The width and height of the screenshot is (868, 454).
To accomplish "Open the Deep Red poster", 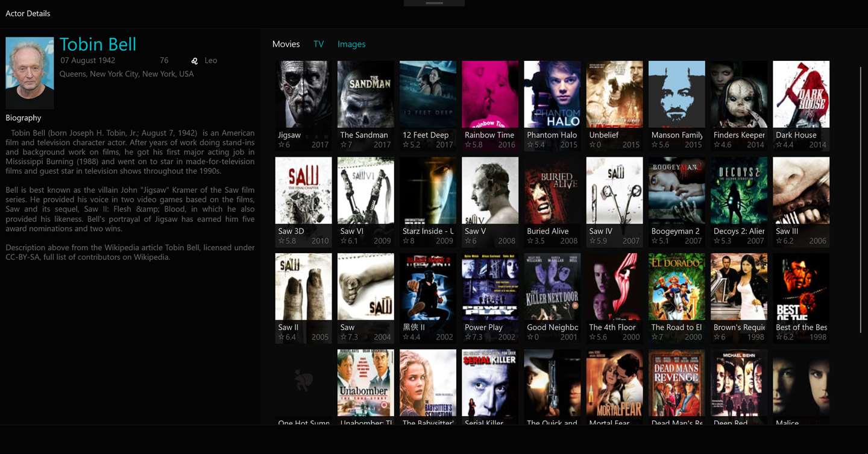I will pyautogui.click(x=738, y=383).
